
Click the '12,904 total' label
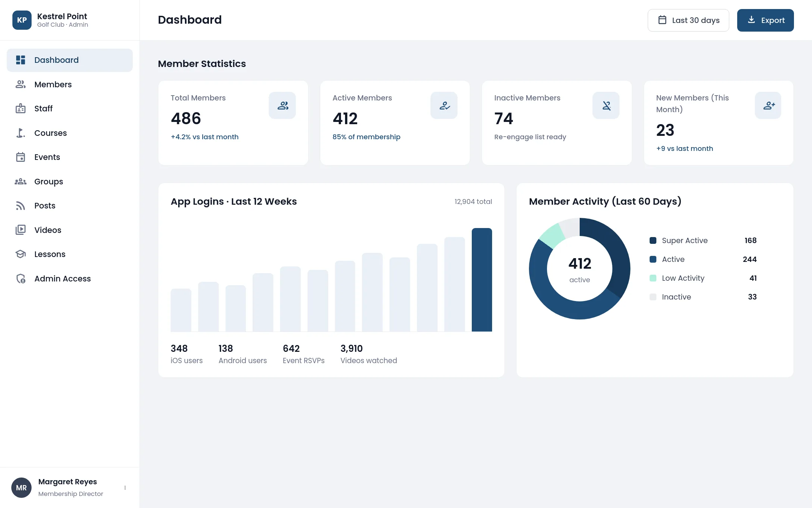[x=473, y=202]
